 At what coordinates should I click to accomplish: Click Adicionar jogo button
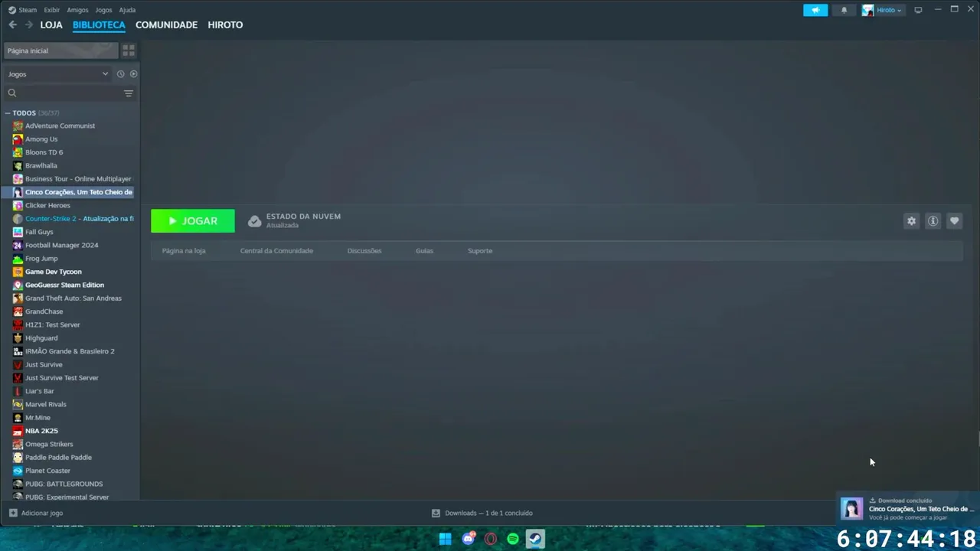point(36,514)
